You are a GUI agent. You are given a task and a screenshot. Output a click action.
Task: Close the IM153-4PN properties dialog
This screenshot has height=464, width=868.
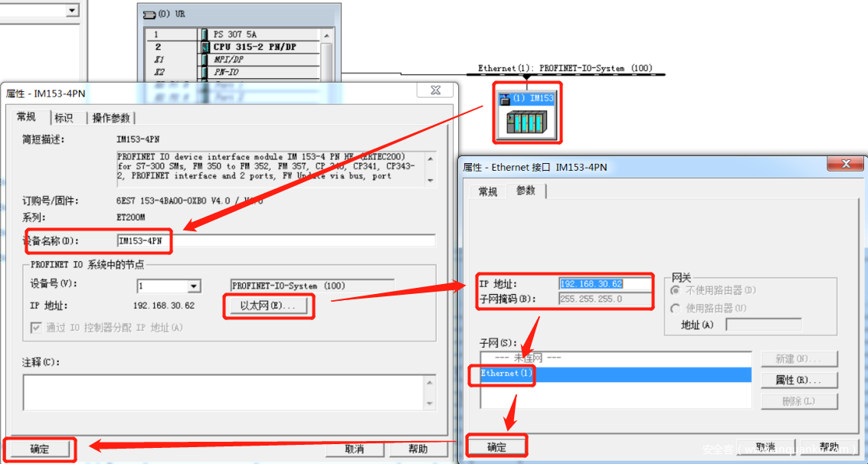click(435, 91)
